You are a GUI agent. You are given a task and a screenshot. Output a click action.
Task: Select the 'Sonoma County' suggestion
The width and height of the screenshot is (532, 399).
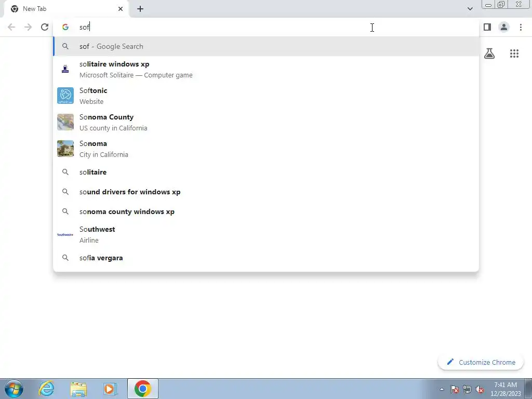point(266,122)
